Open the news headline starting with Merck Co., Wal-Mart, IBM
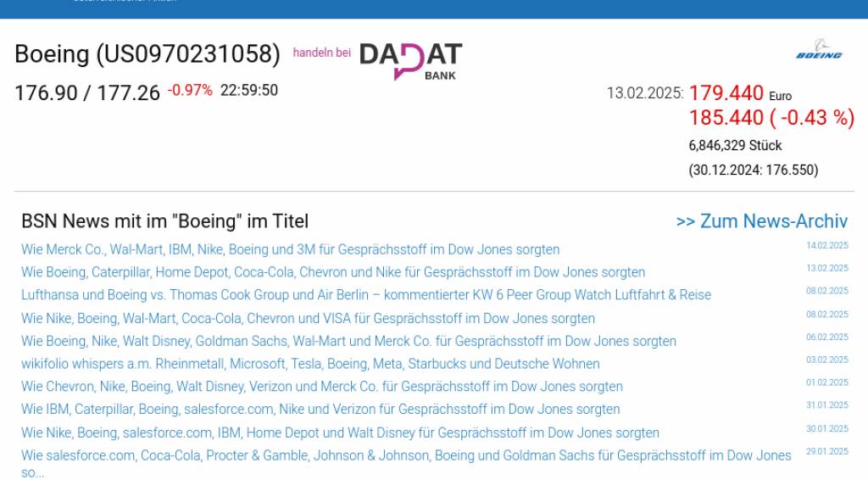 point(290,249)
